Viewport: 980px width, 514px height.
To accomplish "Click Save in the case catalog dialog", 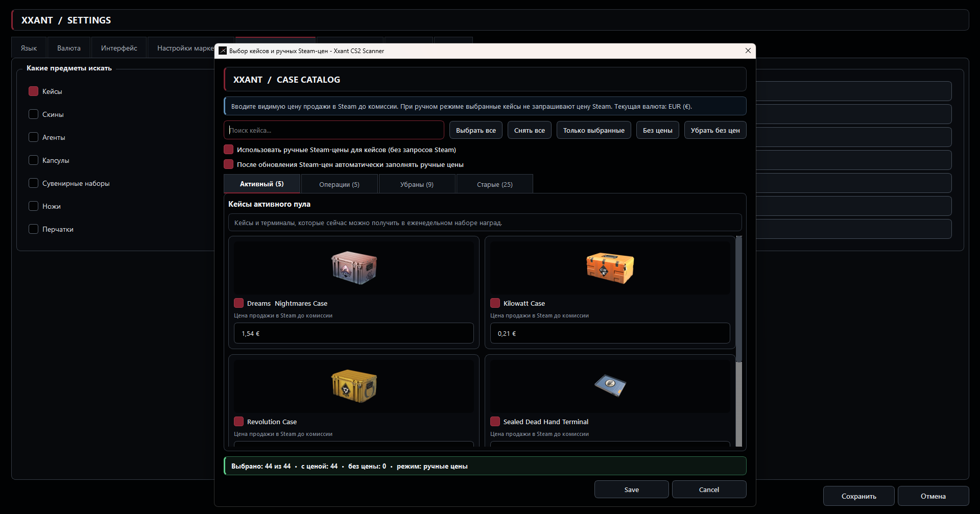I will pos(632,489).
